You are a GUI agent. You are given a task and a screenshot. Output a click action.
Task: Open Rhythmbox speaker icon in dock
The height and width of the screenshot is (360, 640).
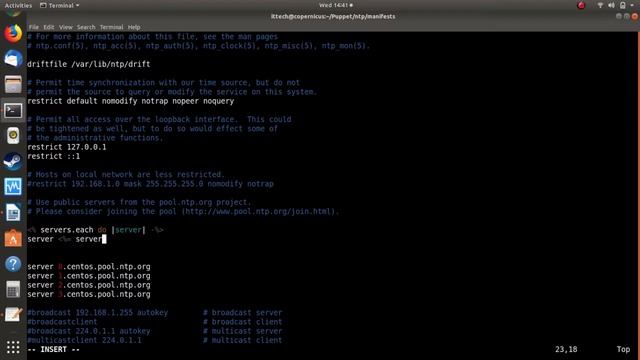coord(13,136)
